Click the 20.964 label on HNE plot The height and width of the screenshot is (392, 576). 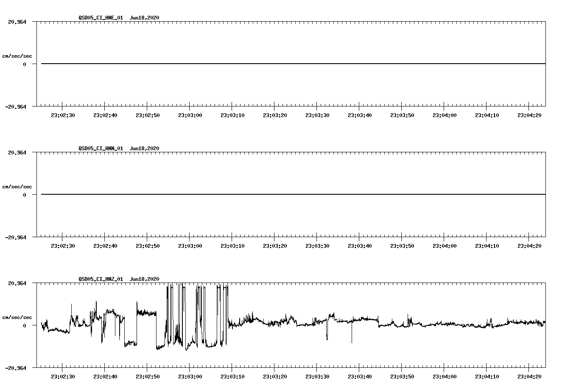pos(17,22)
